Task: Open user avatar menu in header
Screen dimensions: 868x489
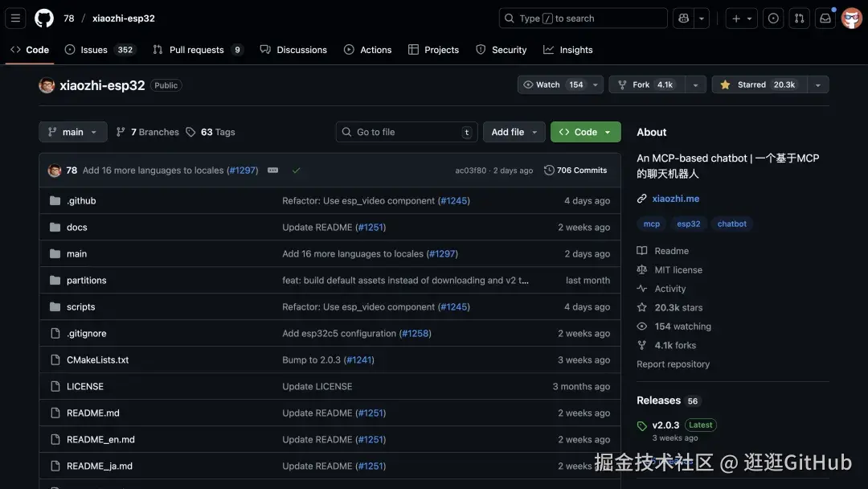Action: [x=851, y=18]
